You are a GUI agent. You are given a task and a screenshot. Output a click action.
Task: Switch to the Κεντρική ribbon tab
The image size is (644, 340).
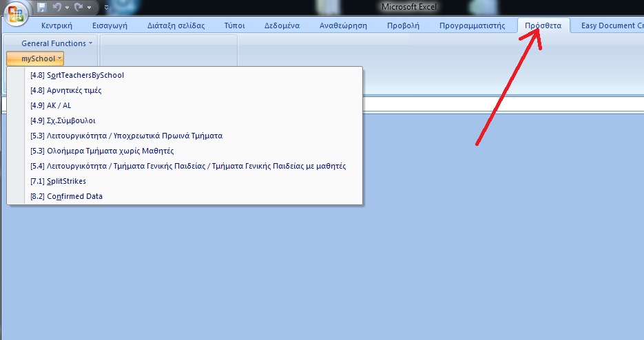(57, 26)
